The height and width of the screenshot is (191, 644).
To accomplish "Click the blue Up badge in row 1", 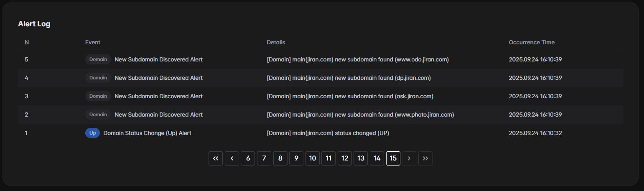I will [92, 133].
